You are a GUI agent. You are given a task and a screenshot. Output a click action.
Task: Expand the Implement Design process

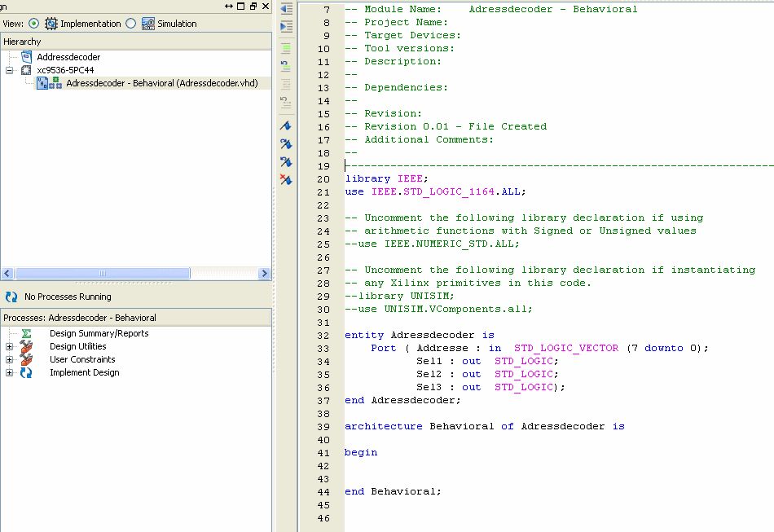(10, 372)
